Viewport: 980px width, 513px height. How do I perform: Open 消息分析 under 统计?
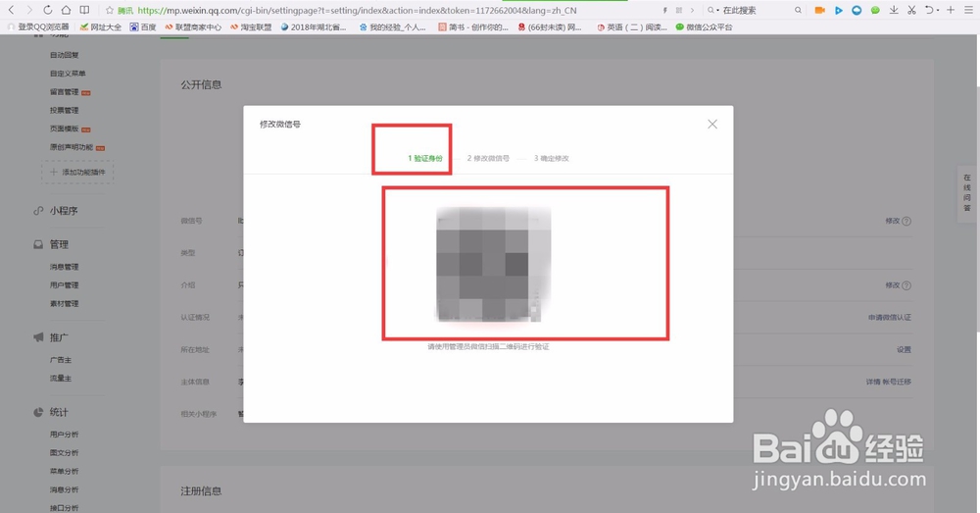pos(65,489)
